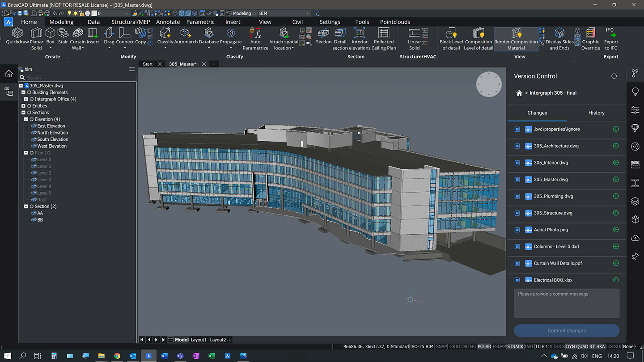Click the Detail section tool
644x362 pixels.
click(340, 39)
